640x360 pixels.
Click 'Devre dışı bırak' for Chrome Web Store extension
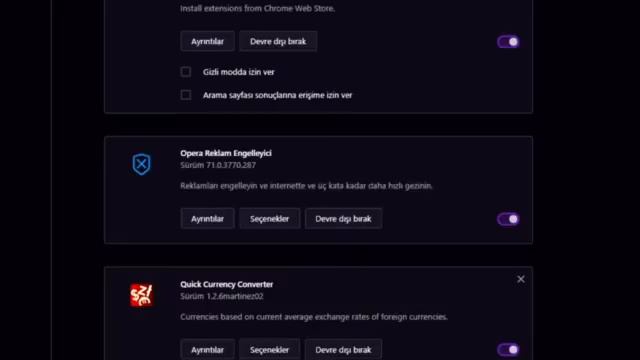tap(278, 41)
